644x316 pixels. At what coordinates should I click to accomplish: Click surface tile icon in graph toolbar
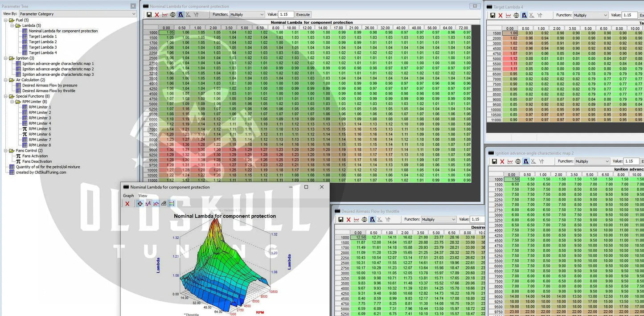tap(164, 203)
